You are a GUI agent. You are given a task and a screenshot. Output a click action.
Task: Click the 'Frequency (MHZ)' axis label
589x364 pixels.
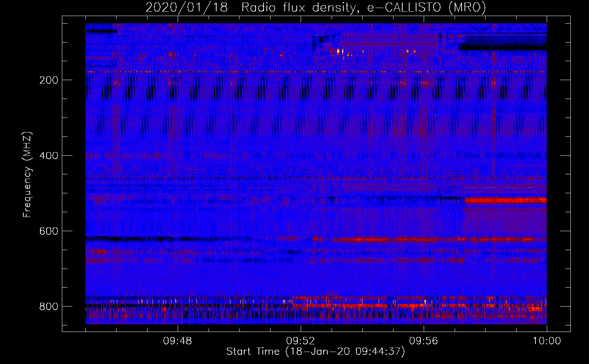pyautogui.click(x=27, y=175)
